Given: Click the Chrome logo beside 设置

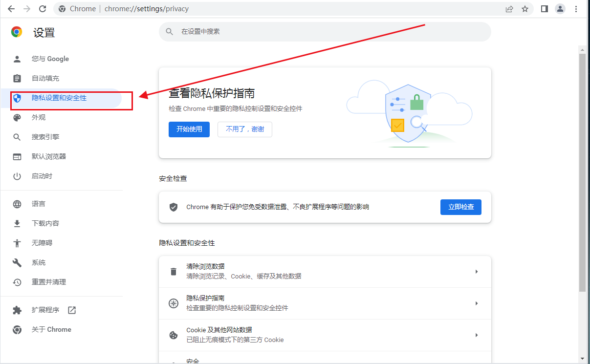Looking at the screenshot, I should [x=17, y=32].
